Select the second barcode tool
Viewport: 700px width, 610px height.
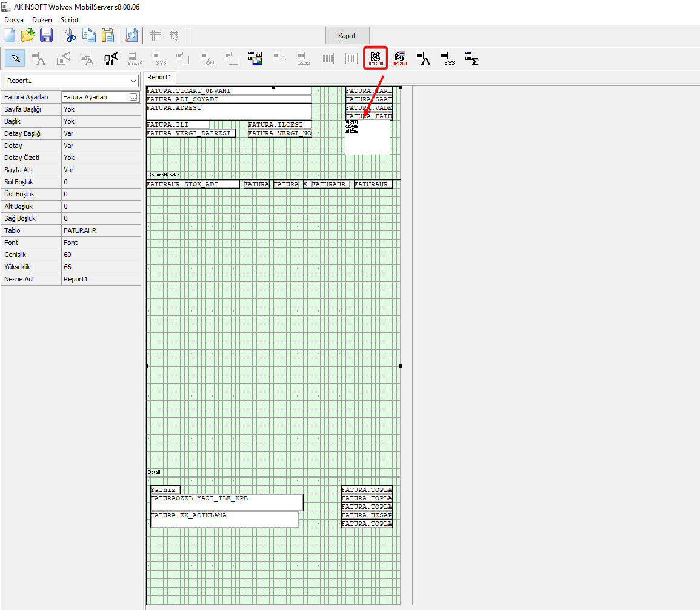352,58
